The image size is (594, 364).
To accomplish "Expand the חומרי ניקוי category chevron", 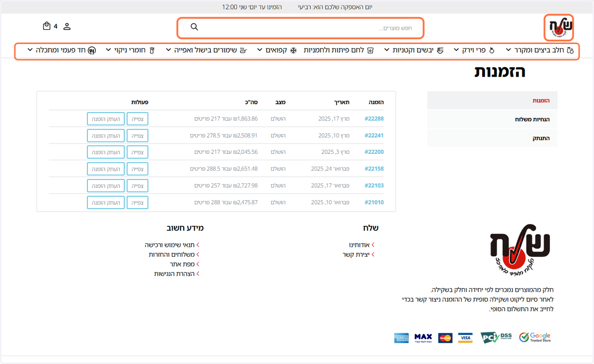I will [109, 50].
